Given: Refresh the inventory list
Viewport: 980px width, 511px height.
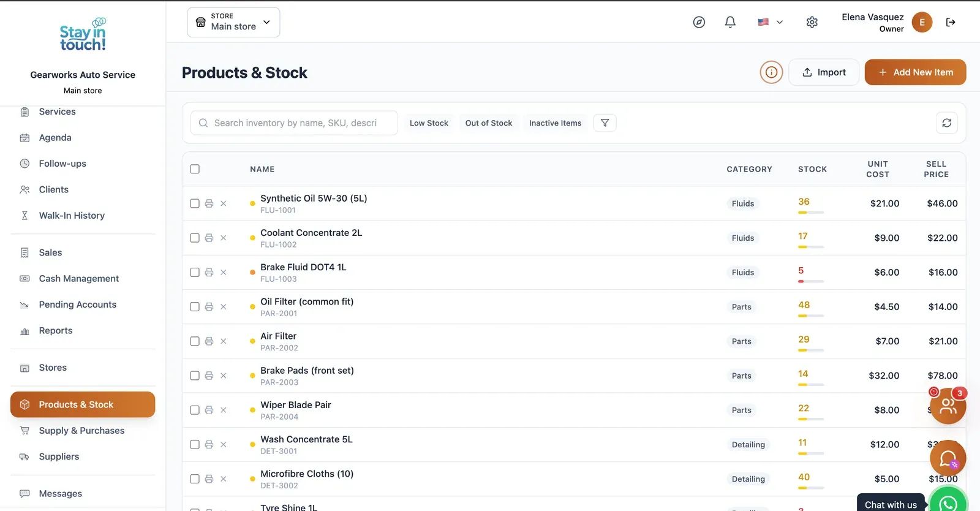Looking at the screenshot, I should [946, 123].
